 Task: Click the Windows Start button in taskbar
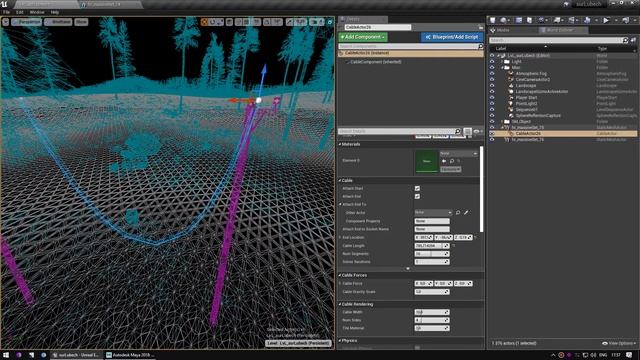click(x=6, y=355)
